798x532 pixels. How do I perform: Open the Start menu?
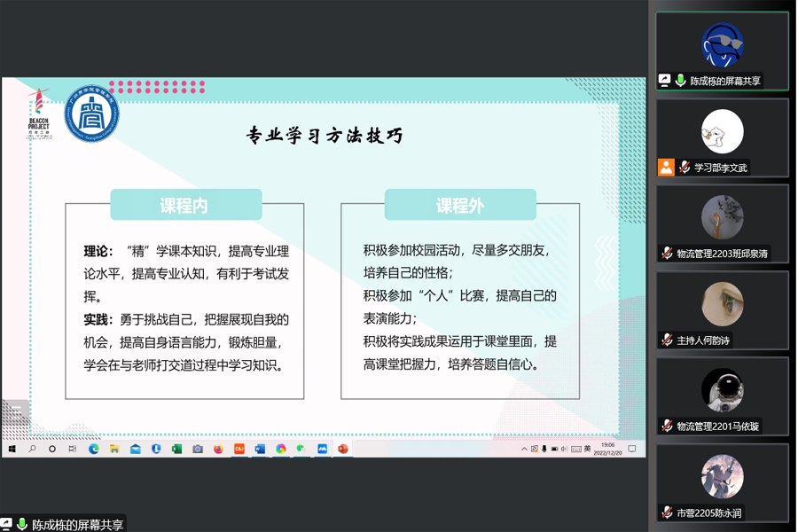pyautogui.click(x=14, y=449)
